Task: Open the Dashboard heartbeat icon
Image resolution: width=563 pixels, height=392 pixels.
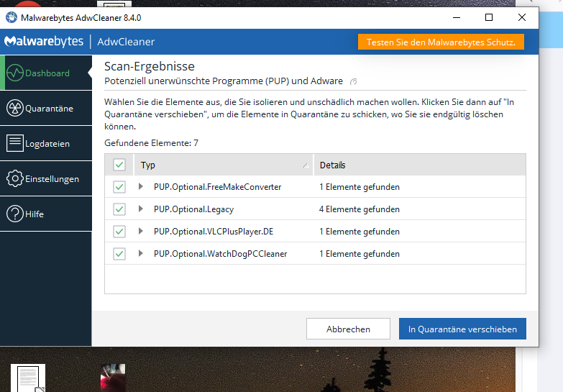Action: click(x=15, y=73)
